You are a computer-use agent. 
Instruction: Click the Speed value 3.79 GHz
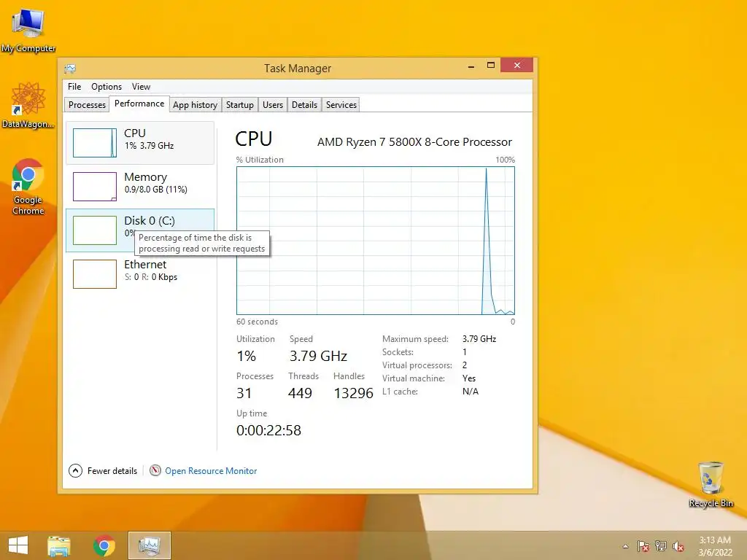tap(318, 356)
